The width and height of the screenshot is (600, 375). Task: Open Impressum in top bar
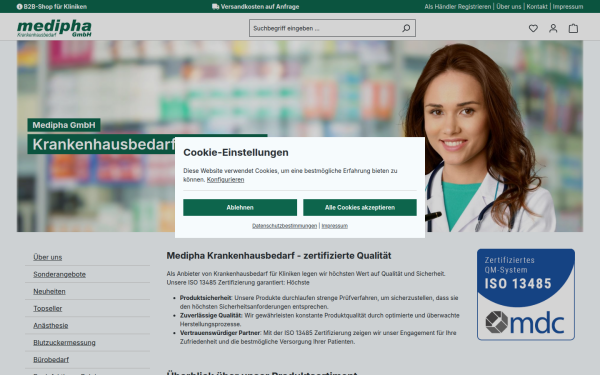coord(568,7)
